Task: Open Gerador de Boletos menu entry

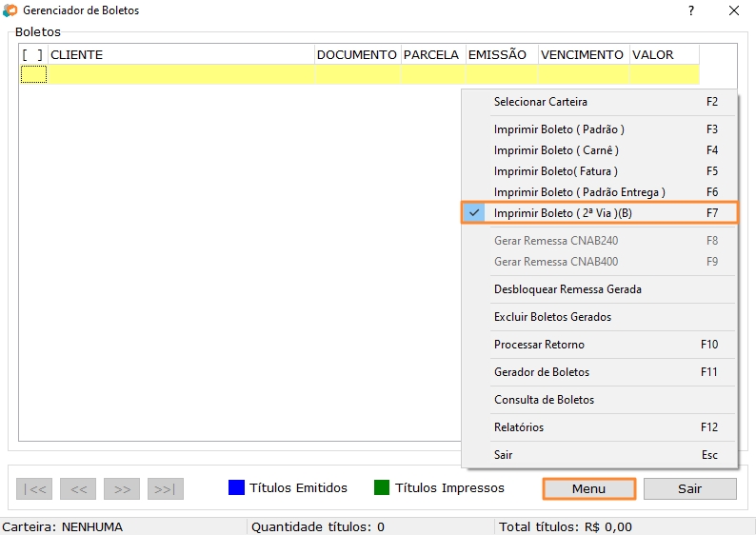Action: 599,372
